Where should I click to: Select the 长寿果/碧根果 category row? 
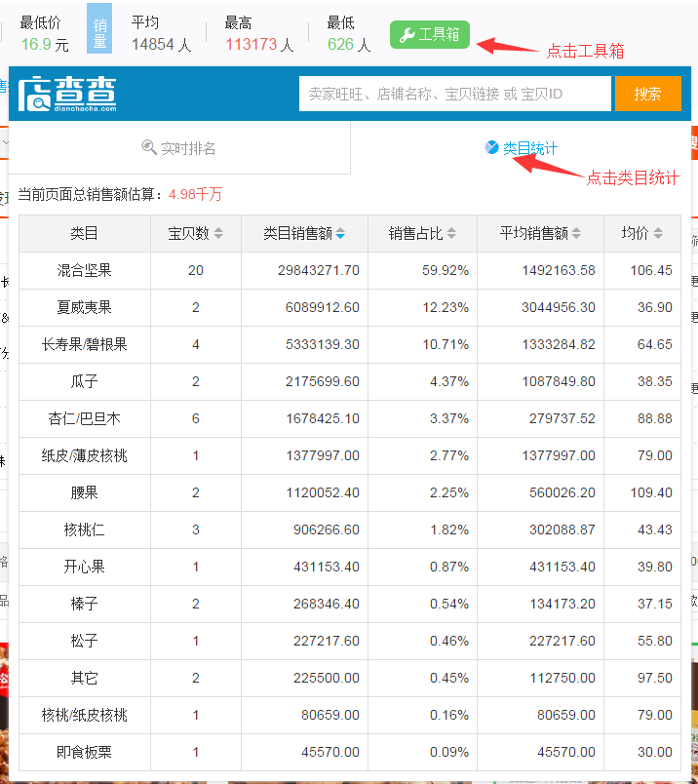click(x=85, y=344)
